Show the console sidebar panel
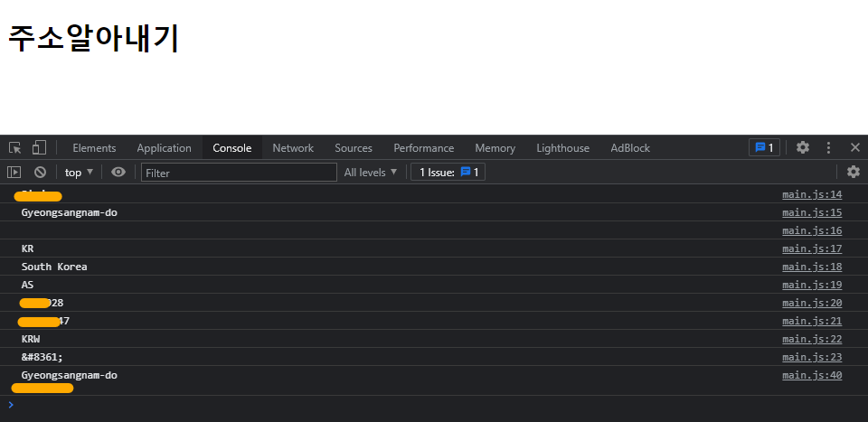The image size is (868, 422). 14,173
